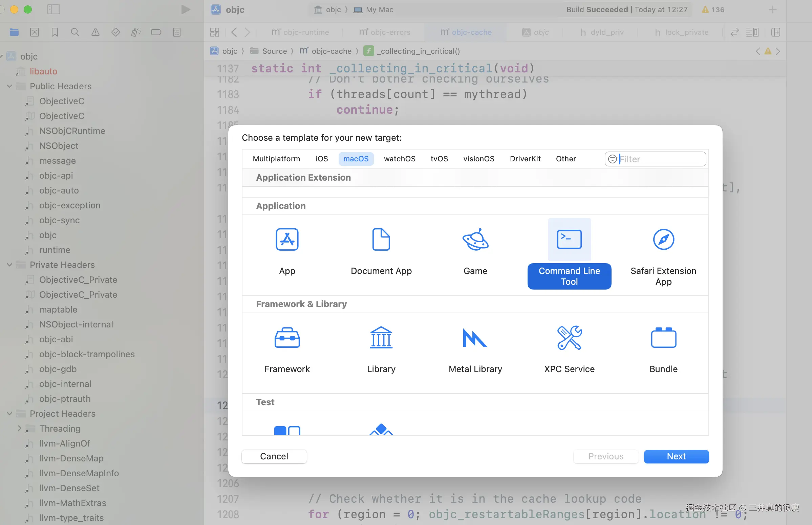The image size is (812, 525).
Task: Select the Safari Extension App template
Action: (663, 239)
